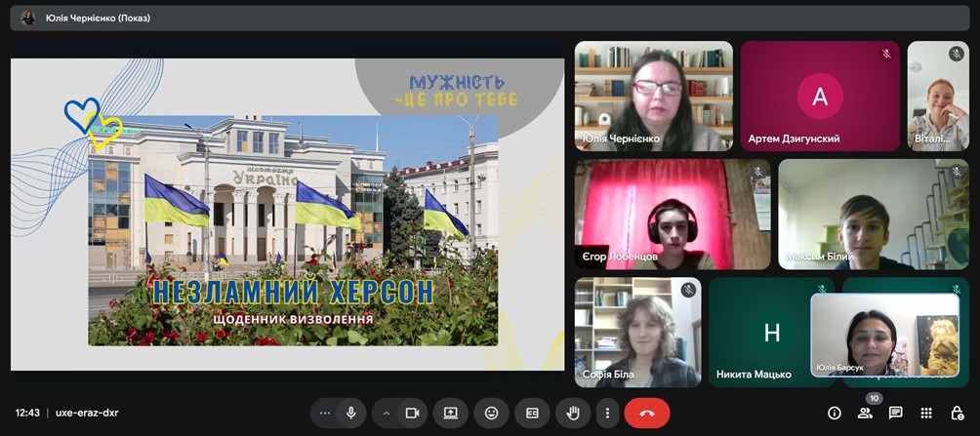Open the emoji reactions panel
Screen dimensions: 980x436
(491, 413)
